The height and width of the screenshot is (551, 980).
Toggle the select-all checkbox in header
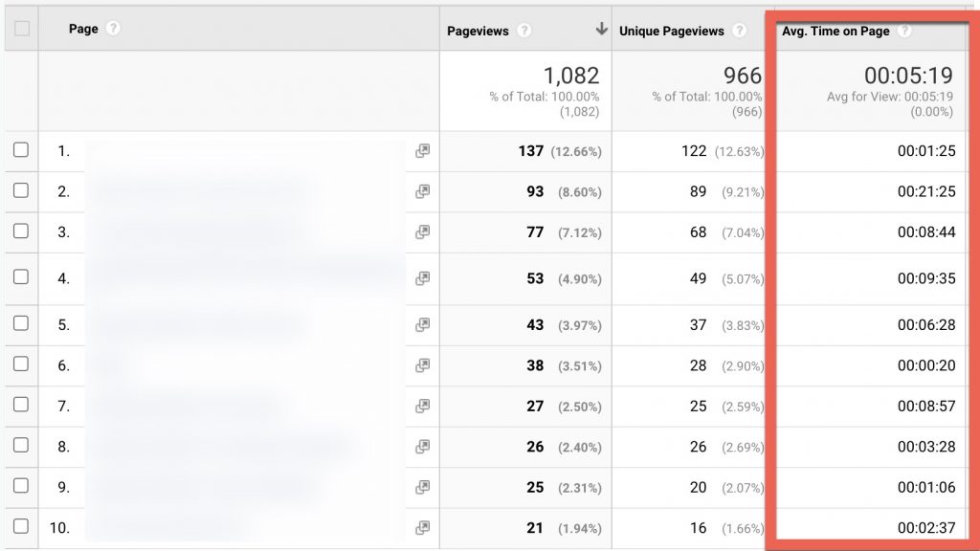tap(22, 29)
